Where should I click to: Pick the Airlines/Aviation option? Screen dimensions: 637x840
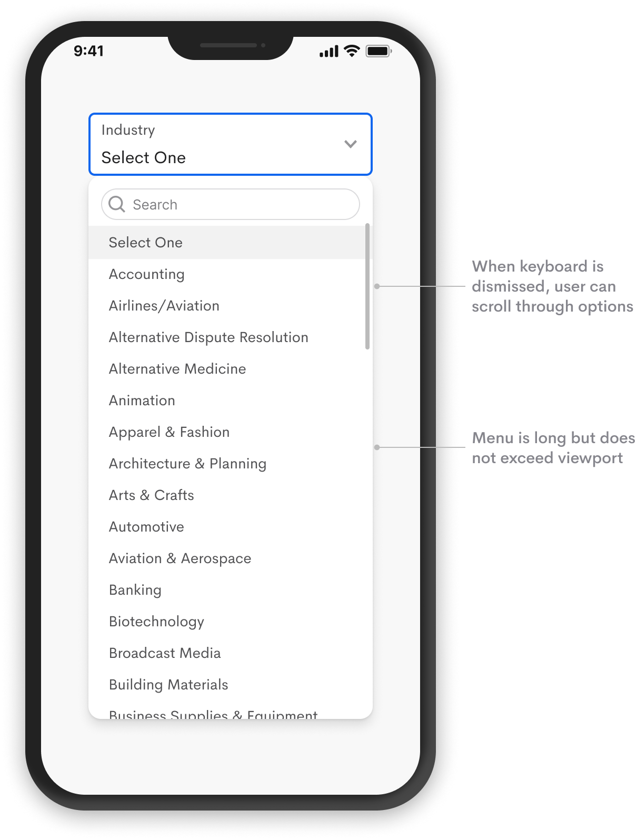click(x=164, y=306)
